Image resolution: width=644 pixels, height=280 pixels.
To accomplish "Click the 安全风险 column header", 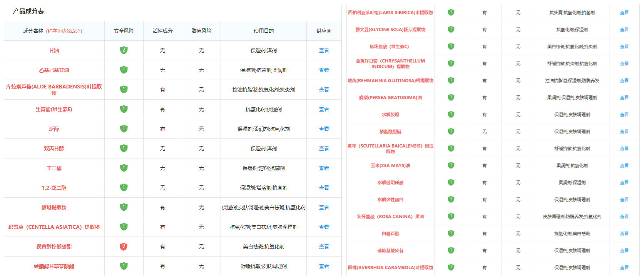I will (x=124, y=31).
